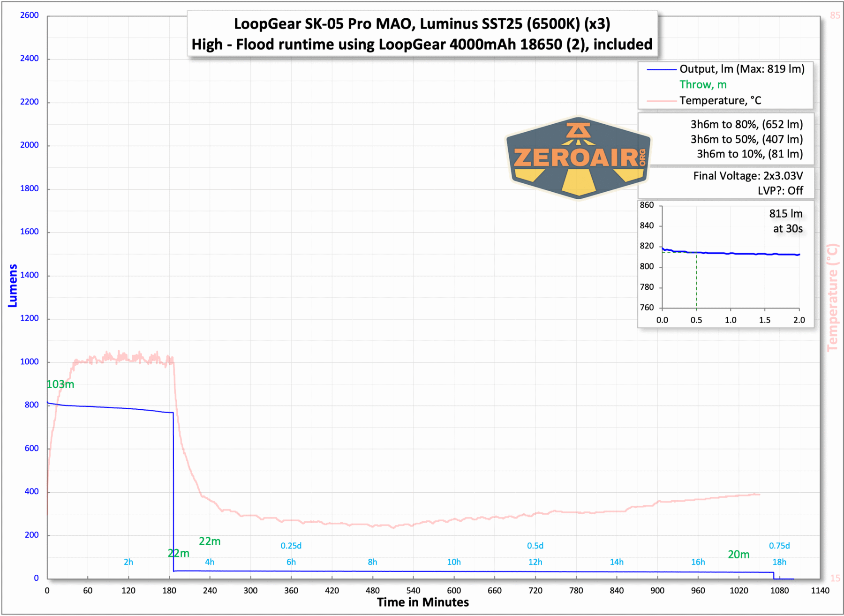Click the flashlight icon inside the ZeroAir badge

pyautogui.click(x=578, y=130)
